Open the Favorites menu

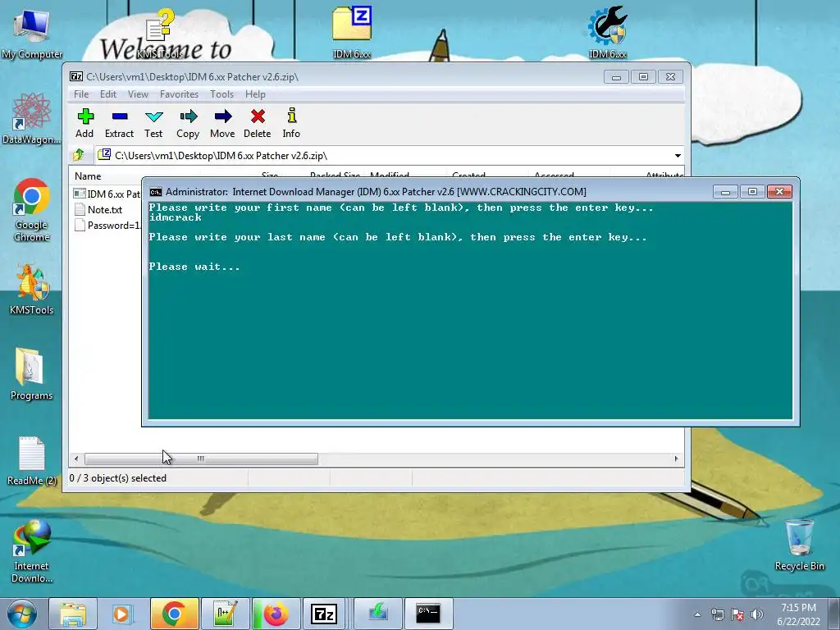click(x=179, y=94)
